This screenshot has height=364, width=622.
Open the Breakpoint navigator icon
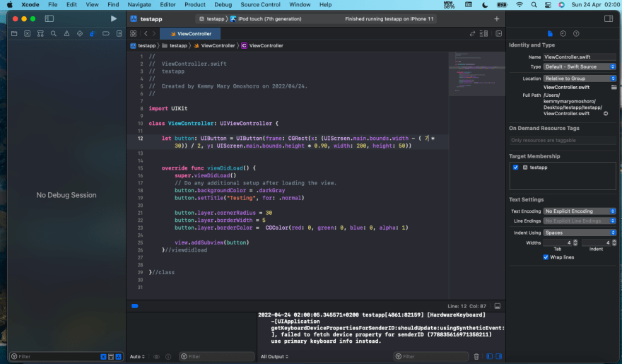click(106, 34)
